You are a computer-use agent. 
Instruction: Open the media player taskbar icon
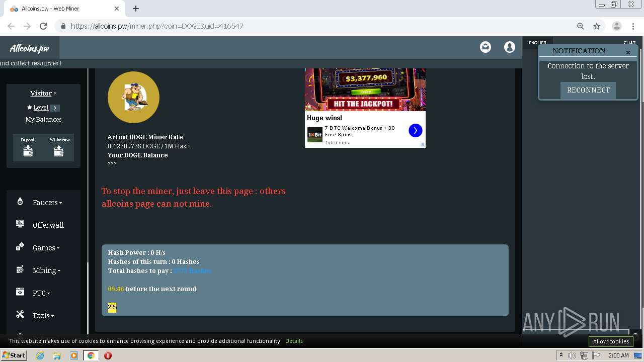click(74, 355)
